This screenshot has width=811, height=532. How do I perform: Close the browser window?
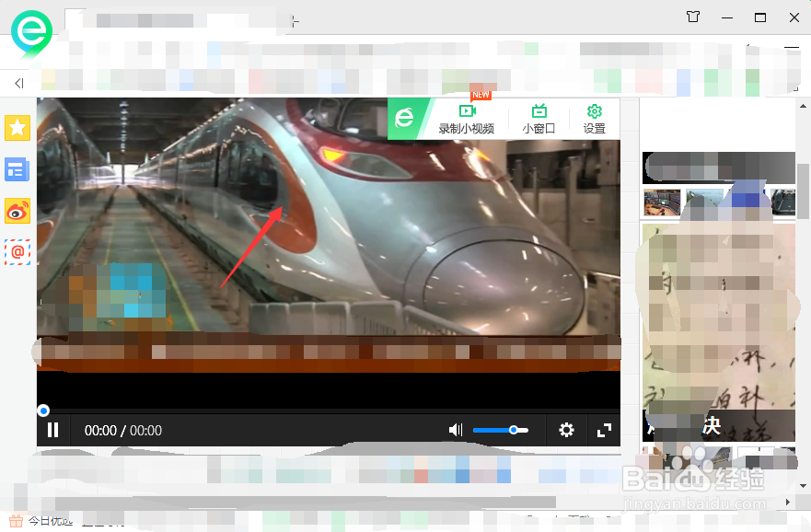click(794, 17)
